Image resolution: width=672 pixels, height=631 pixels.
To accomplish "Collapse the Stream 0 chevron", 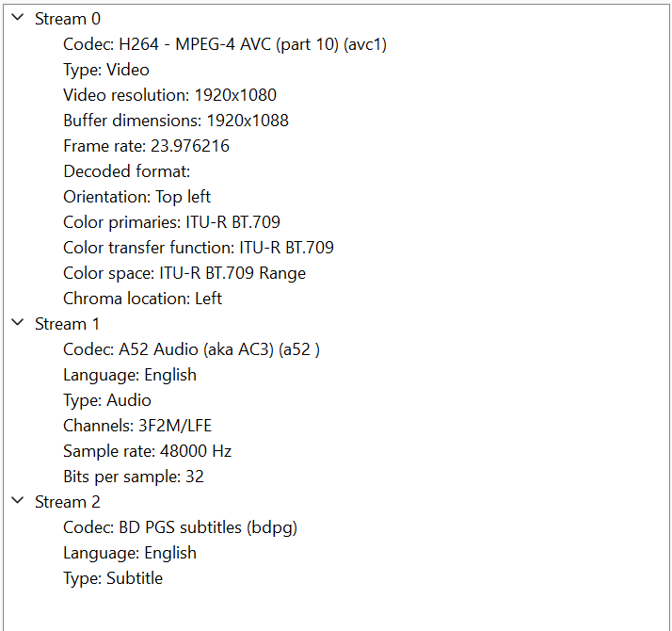I will click(18, 18).
